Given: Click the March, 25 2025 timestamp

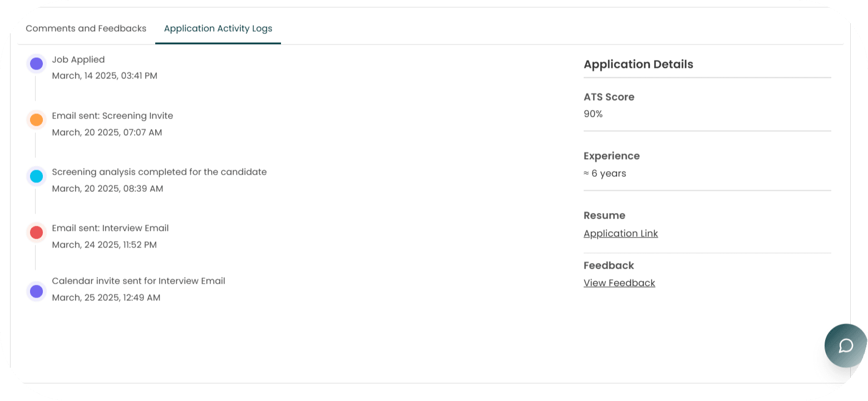Looking at the screenshot, I should 106,298.
